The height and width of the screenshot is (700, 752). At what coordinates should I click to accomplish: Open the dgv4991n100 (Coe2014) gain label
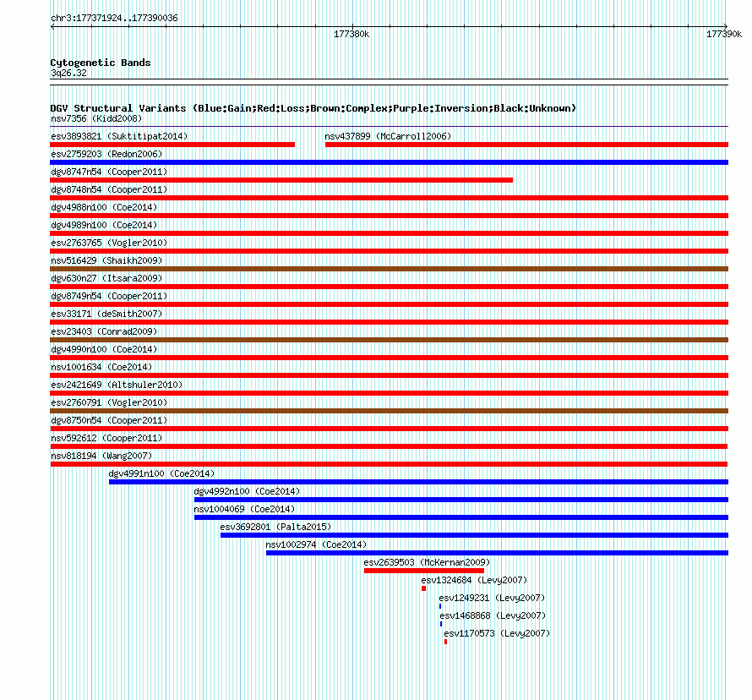click(x=161, y=473)
